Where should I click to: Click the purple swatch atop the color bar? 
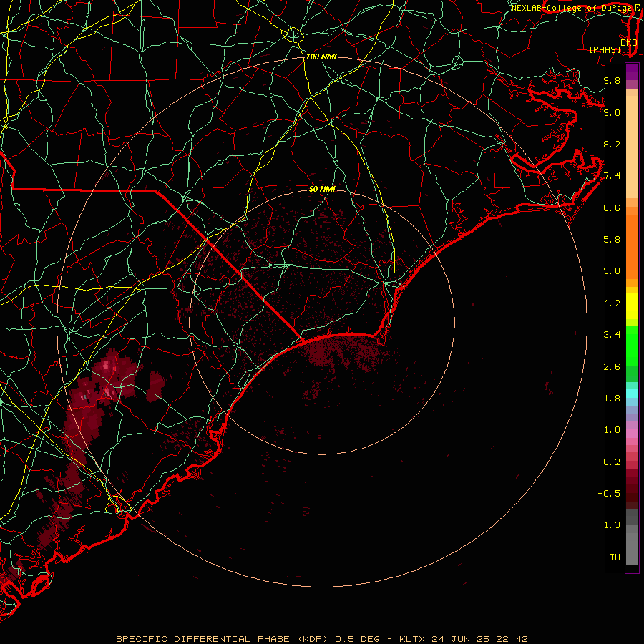point(632,72)
